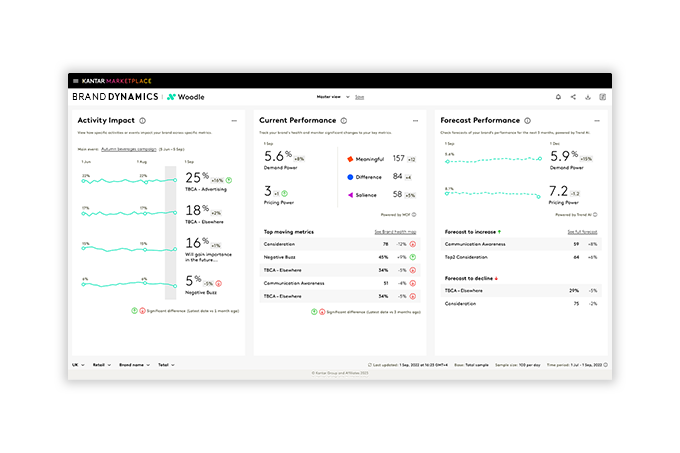Open the hamburger menu beside Kantar Marketplace
The image size is (680, 453).
(75, 80)
